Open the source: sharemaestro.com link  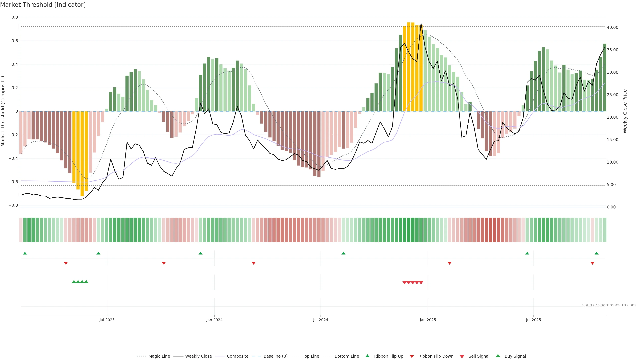609,305
